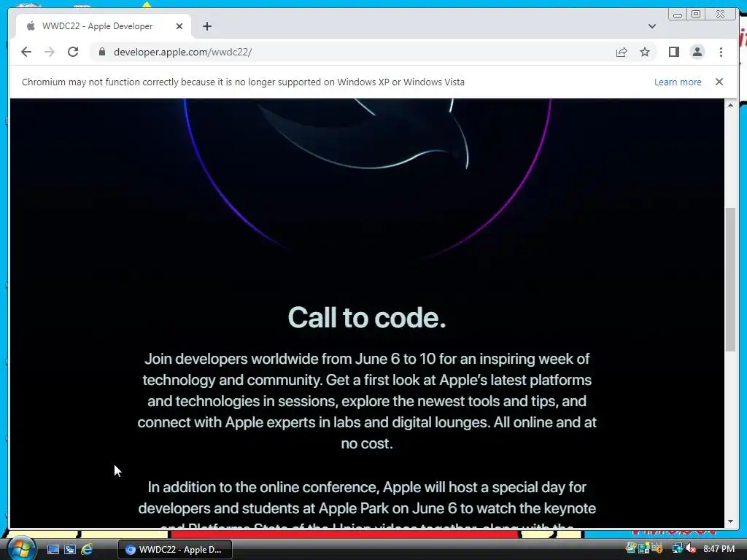Click the Call to code. heading
747x560 pixels.
pos(367,317)
